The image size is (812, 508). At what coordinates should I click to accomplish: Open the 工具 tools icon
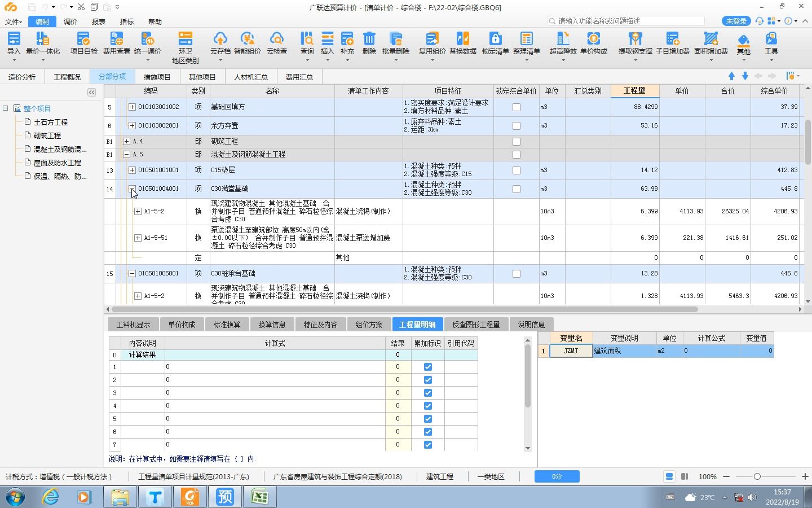771,43
